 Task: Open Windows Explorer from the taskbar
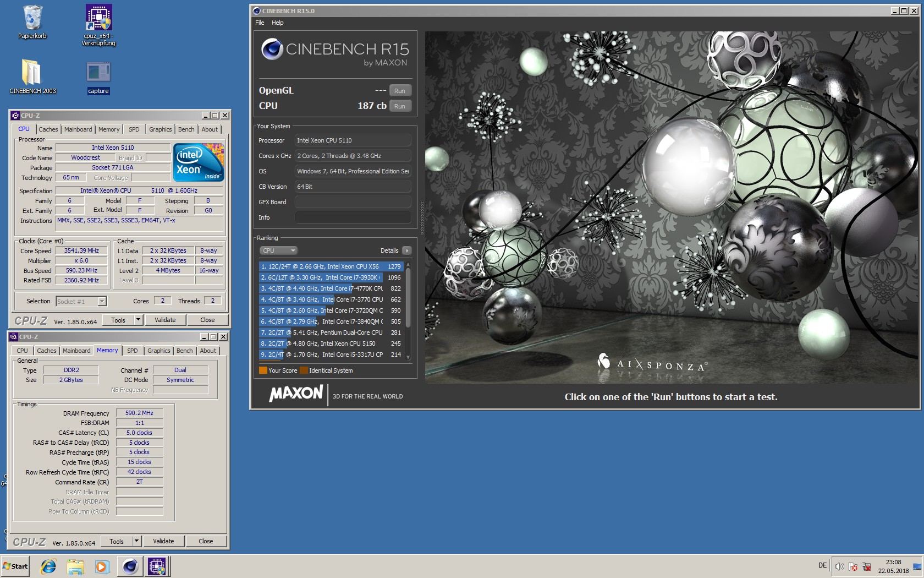click(x=75, y=566)
